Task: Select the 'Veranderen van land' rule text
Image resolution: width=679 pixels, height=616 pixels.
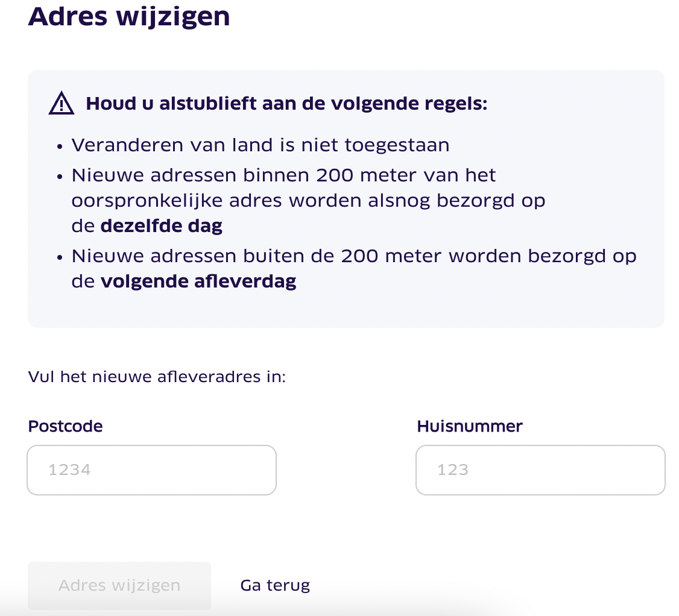Action: [x=261, y=145]
